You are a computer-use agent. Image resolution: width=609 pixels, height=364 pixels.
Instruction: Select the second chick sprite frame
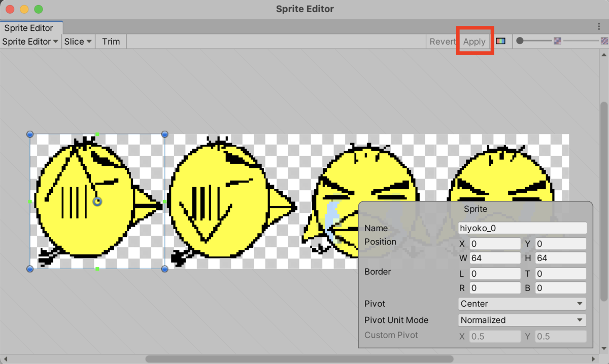tap(232, 201)
